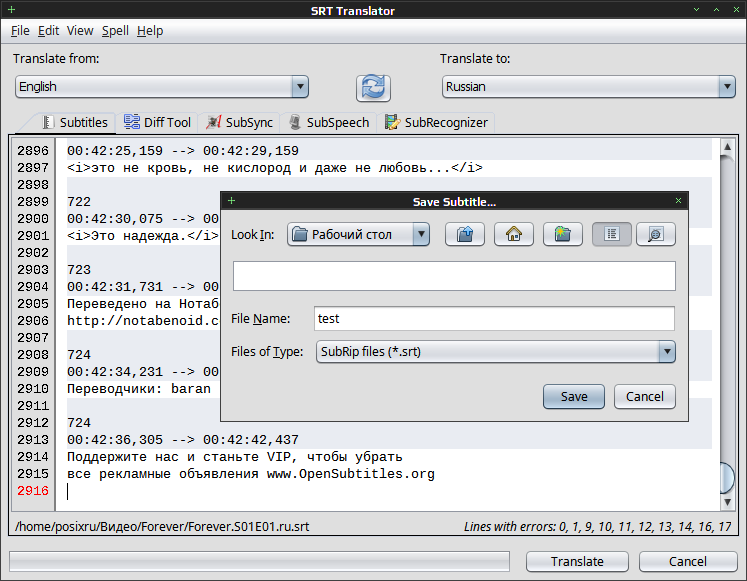This screenshot has width=747, height=581.
Task: Jump to the Home folder in the Save dialog
Action: pos(514,234)
